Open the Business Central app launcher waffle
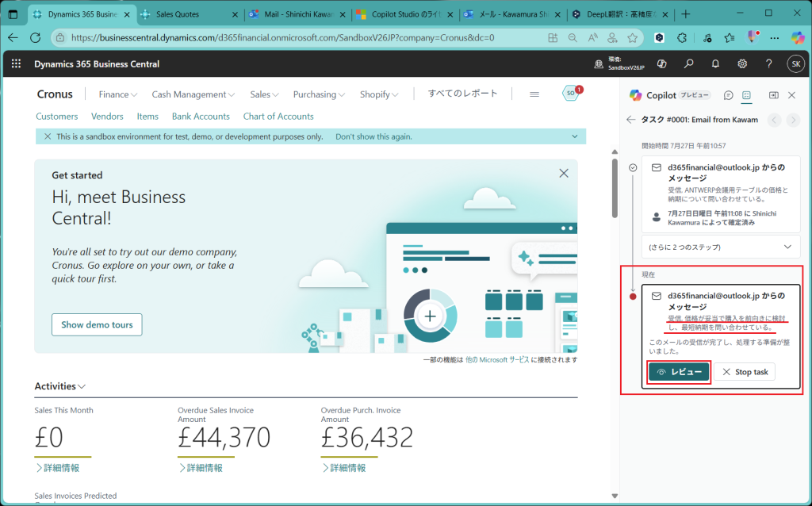The width and height of the screenshot is (812, 506). 16,63
